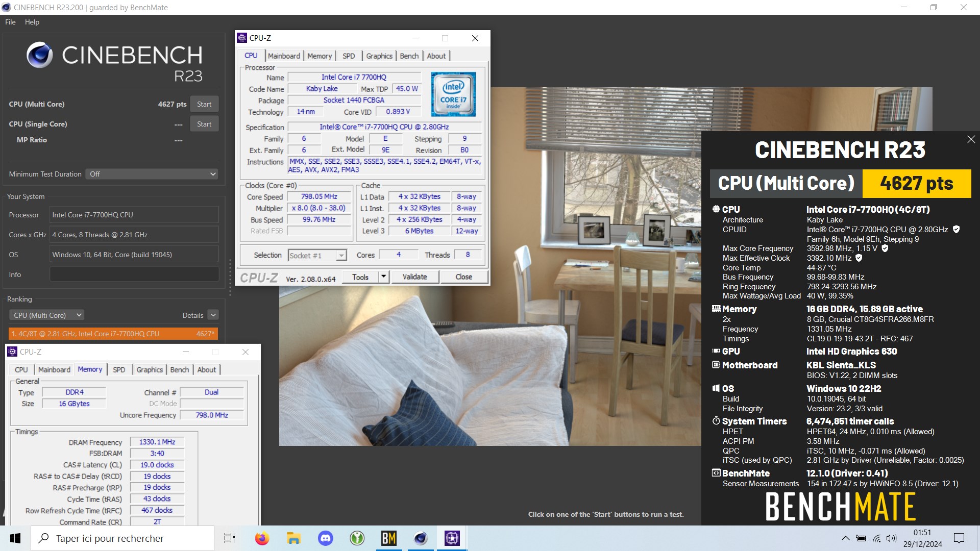This screenshot has width=980, height=551.
Task: Click the OS Windows icon in BenchMate panel
Action: point(716,388)
